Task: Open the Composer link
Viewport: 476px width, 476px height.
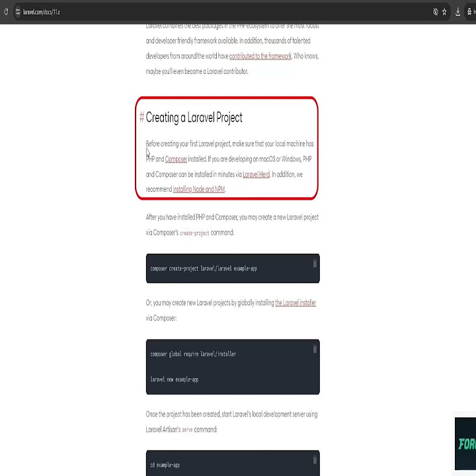Action: pyautogui.click(x=176, y=159)
